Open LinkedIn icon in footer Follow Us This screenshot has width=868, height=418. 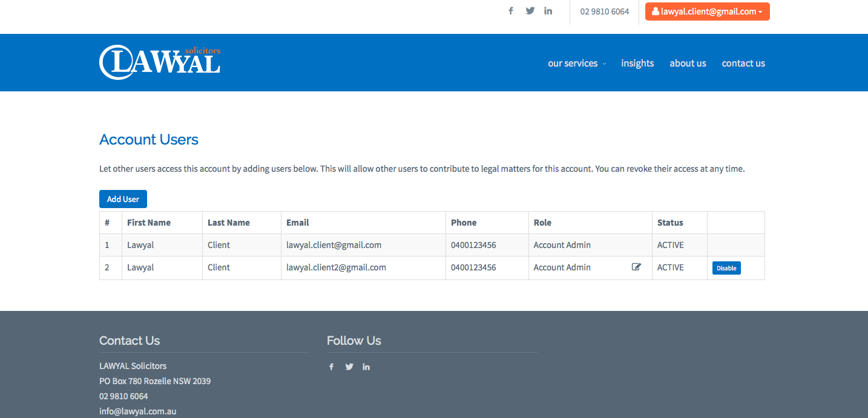pyautogui.click(x=366, y=367)
